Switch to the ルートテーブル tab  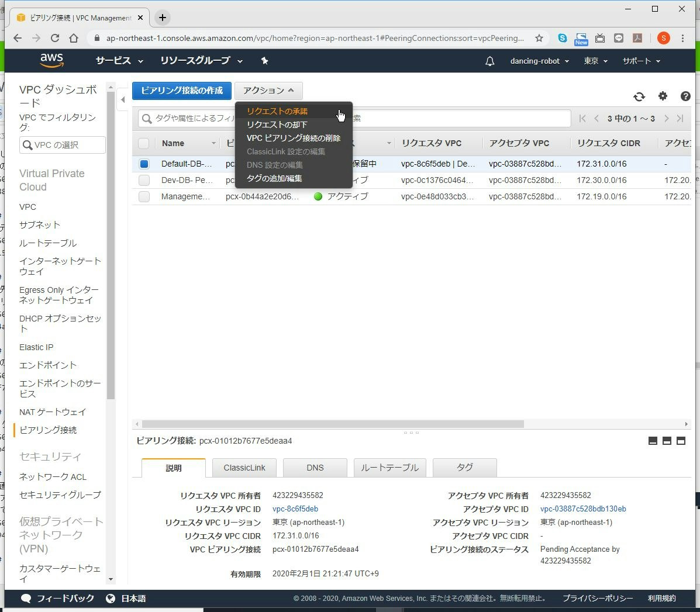point(389,468)
